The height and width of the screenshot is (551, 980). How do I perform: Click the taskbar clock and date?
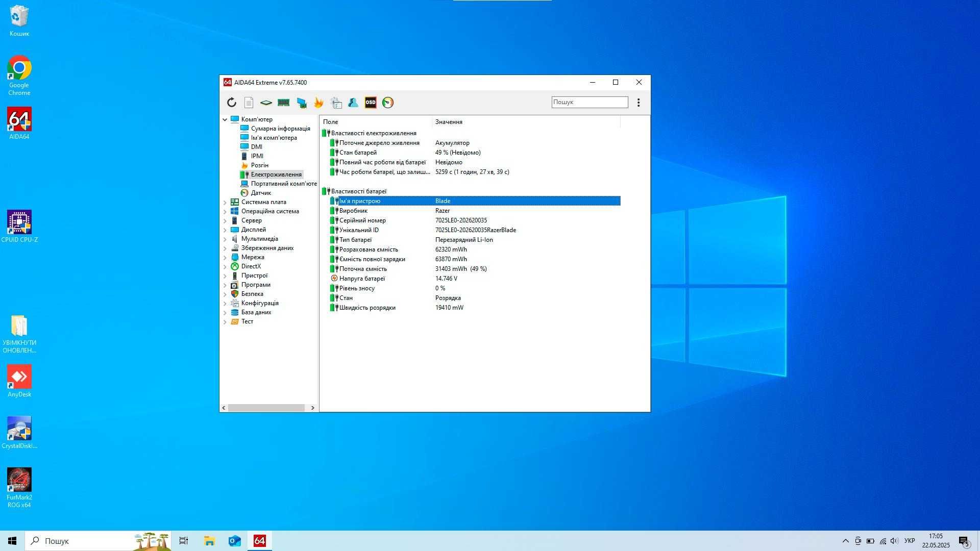(936, 541)
